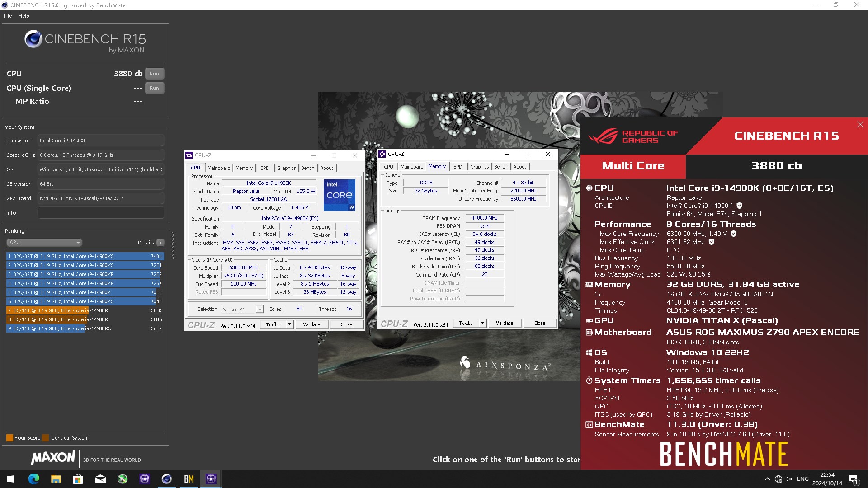Select ranking entry with score 7434
This screenshot has height=488, width=868.
(x=85, y=256)
